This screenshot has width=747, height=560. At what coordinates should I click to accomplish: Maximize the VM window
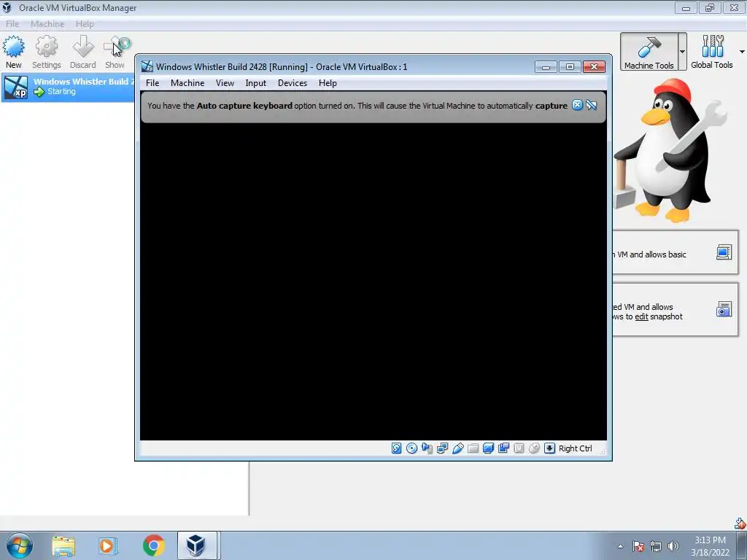pyautogui.click(x=570, y=66)
